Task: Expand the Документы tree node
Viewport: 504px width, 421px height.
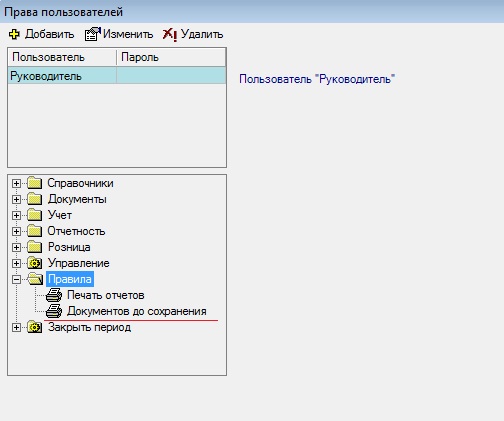Action: [16, 199]
